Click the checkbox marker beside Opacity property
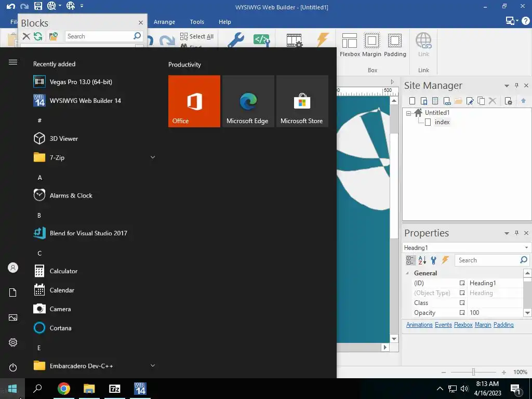532x399 pixels. coord(462,312)
